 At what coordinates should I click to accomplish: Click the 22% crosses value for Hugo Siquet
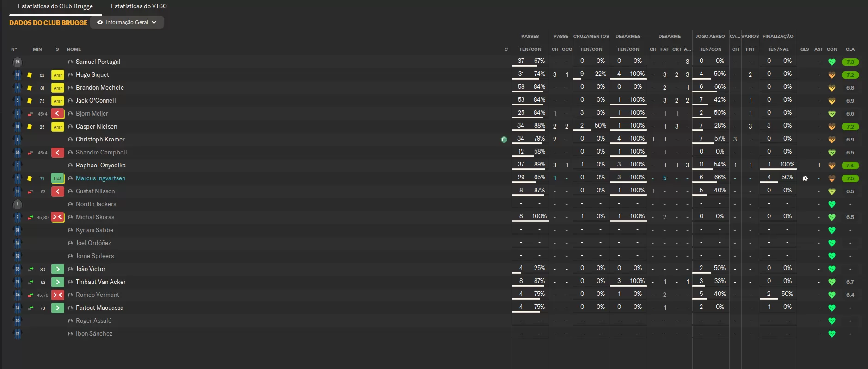[601, 74]
